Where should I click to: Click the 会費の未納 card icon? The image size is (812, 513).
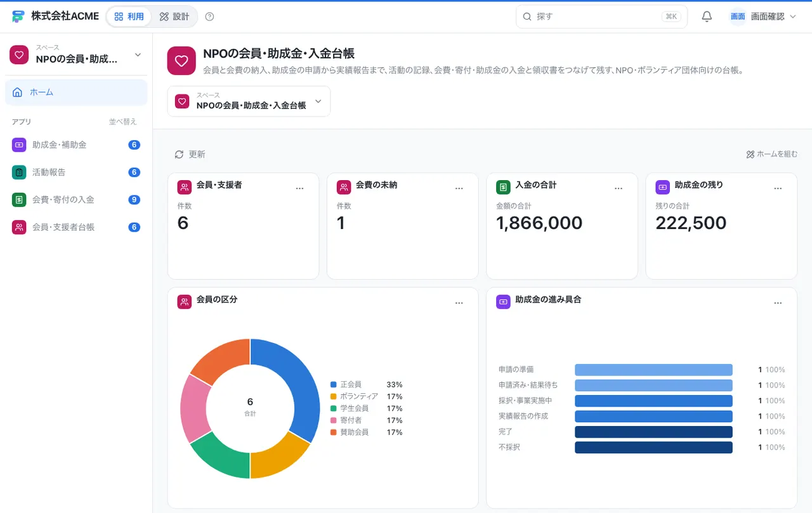click(344, 187)
